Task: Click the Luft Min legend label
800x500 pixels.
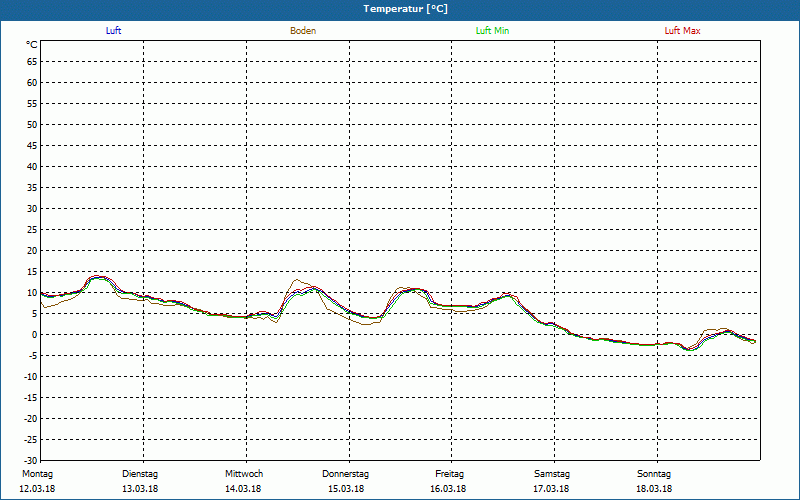Action: [x=492, y=31]
